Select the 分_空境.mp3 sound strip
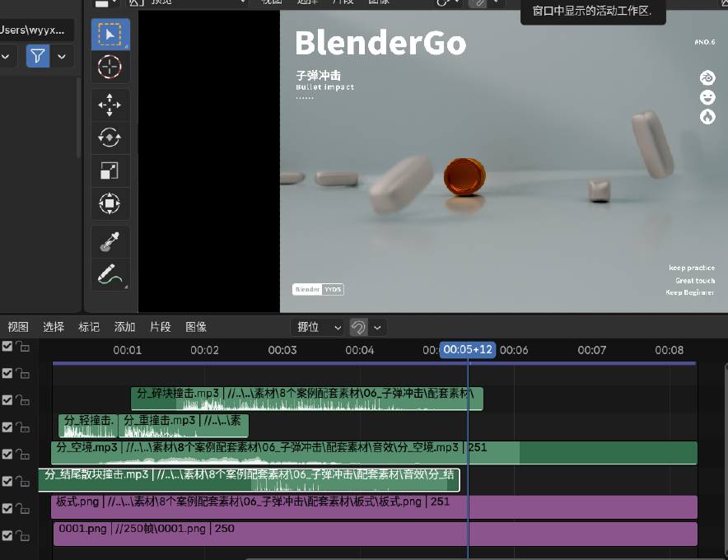Image resolution: width=728 pixels, height=560 pixels. (x=374, y=453)
